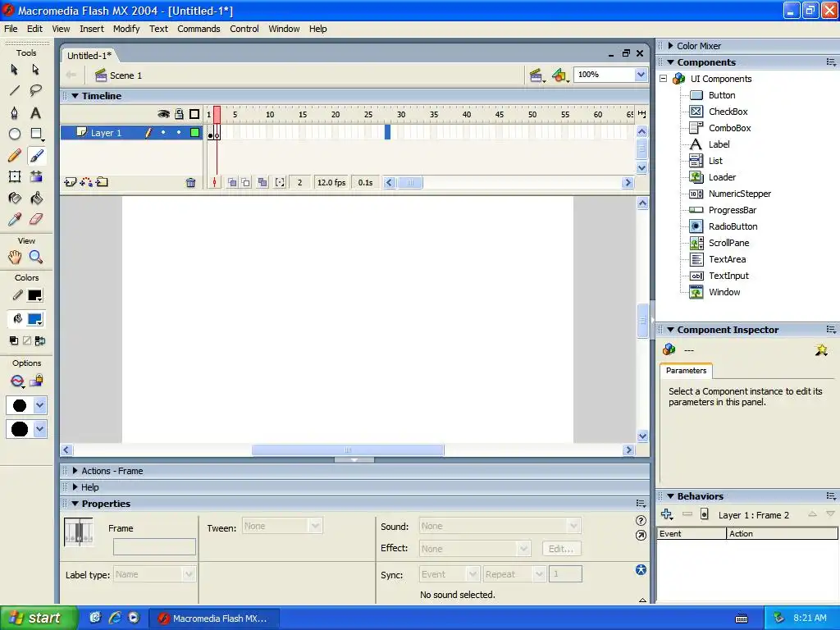This screenshot has height=630, width=840.
Task: Click the Frame label input field
Action: point(154,547)
